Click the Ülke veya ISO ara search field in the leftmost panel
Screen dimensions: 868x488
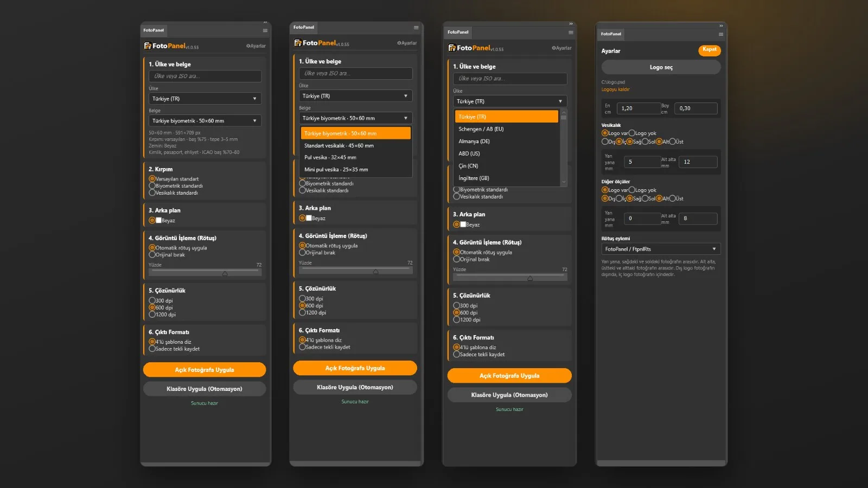point(205,76)
